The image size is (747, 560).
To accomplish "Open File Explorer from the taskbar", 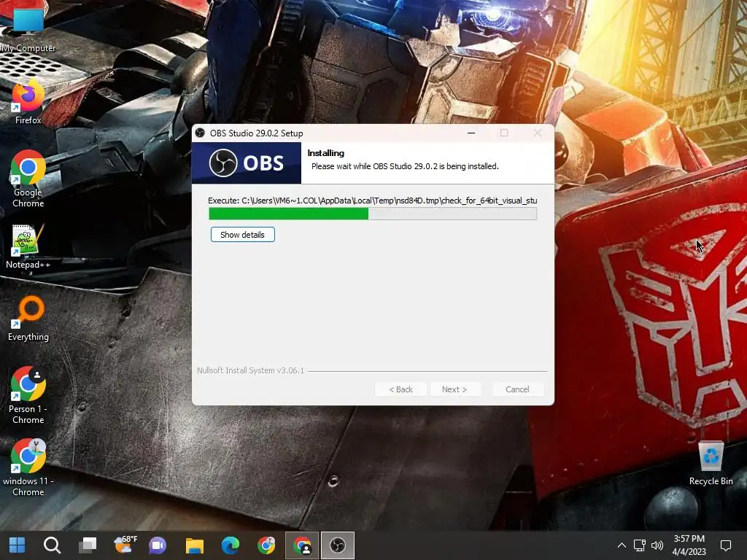I will [194, 545].
